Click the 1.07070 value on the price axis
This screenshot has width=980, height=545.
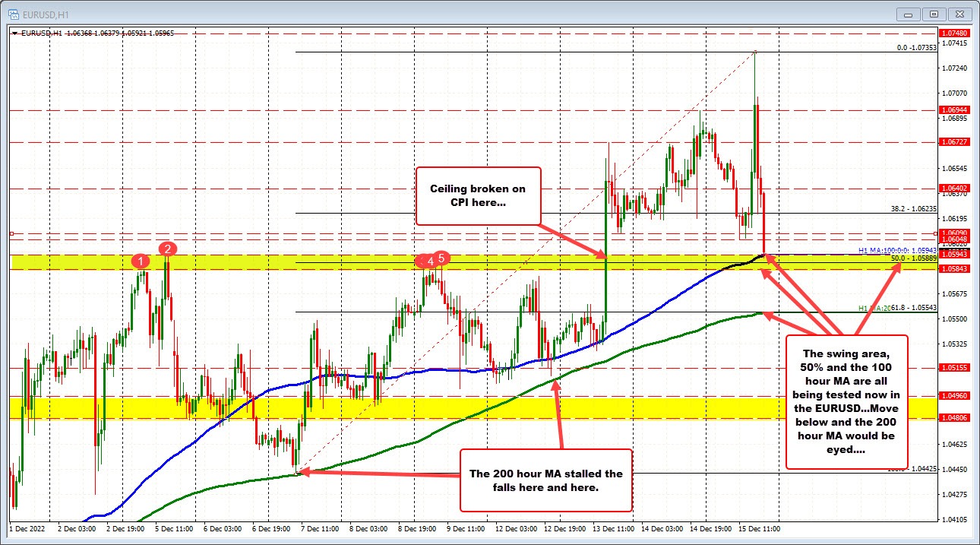pos(953,93)
